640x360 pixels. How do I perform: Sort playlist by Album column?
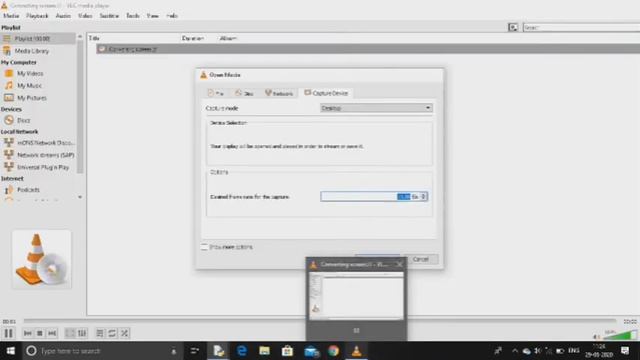[228, 38]
